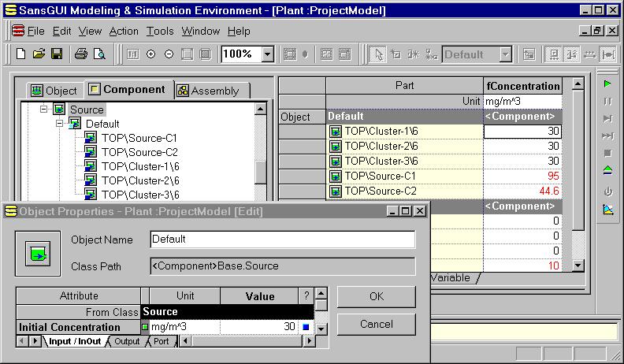Image resolution: width=624 pixels, height=364 pixels.
Task: Click the Print toolbar icon
Action: click(80, 54)
